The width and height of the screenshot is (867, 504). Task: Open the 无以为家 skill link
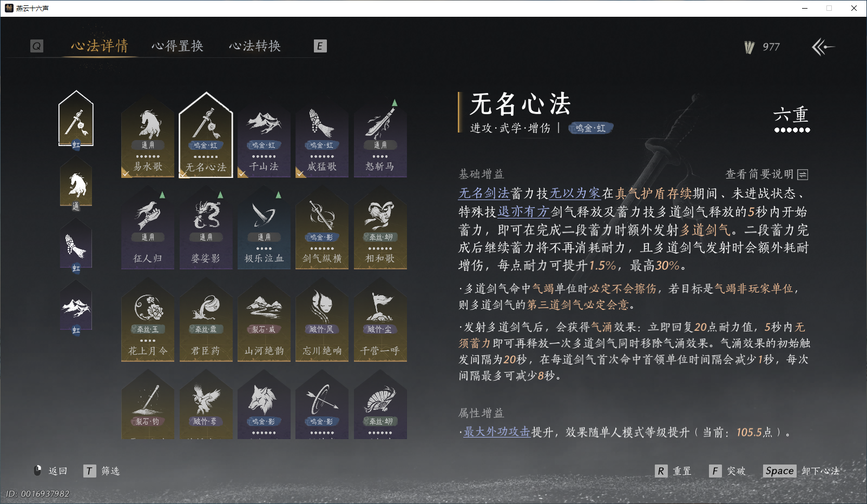[575, 194]
